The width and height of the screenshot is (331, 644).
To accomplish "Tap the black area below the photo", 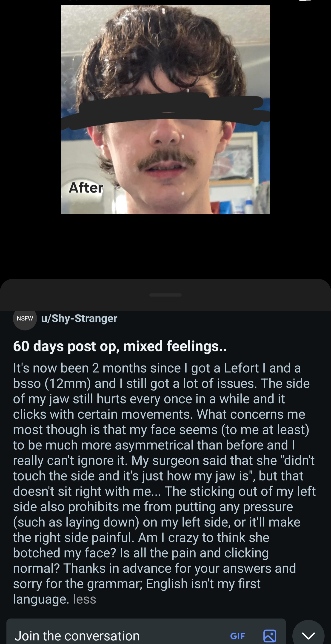I will [165, 246].
